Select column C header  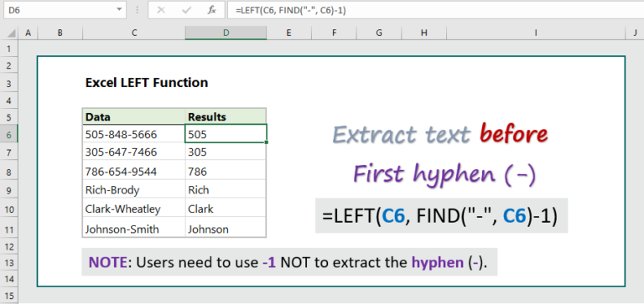[134, 33]
